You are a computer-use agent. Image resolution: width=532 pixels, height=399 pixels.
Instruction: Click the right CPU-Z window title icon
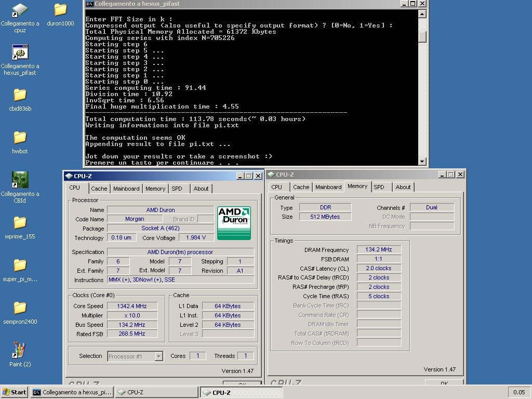click(271, 175)
